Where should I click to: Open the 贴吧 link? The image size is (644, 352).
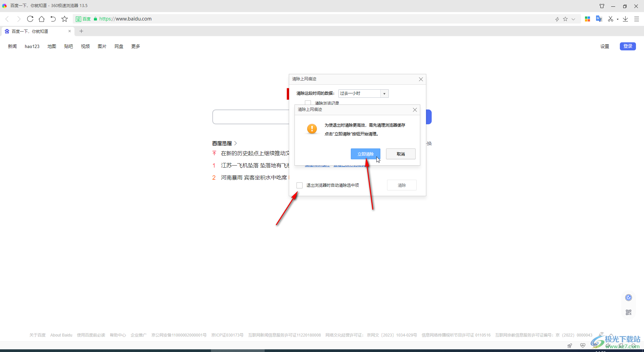click(x=68, y=46)
